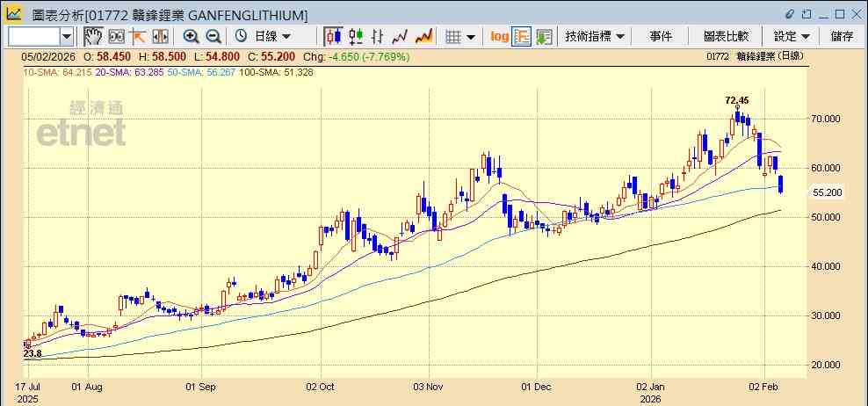This screenshot has width=868, height=406.
Task: Open the grid options dropdown arrow
Action: [471, 37]
